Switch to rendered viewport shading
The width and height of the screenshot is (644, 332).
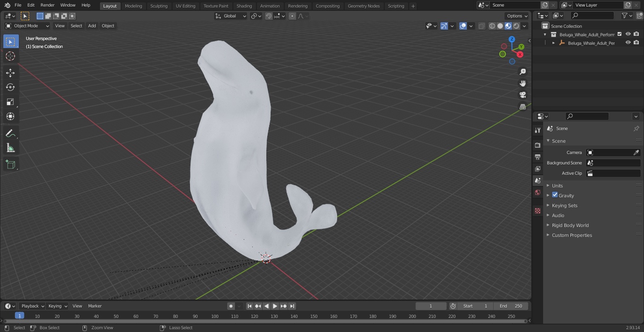tap(516, 26)
